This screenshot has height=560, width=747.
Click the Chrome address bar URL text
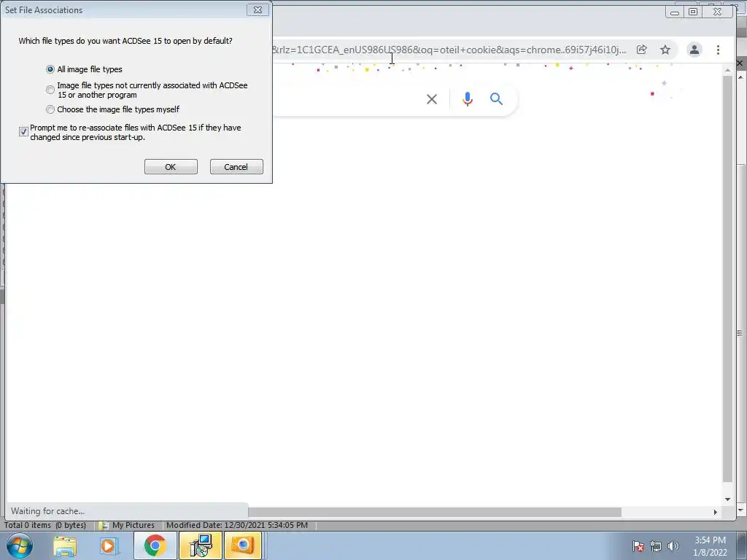[x=449, y=50]
